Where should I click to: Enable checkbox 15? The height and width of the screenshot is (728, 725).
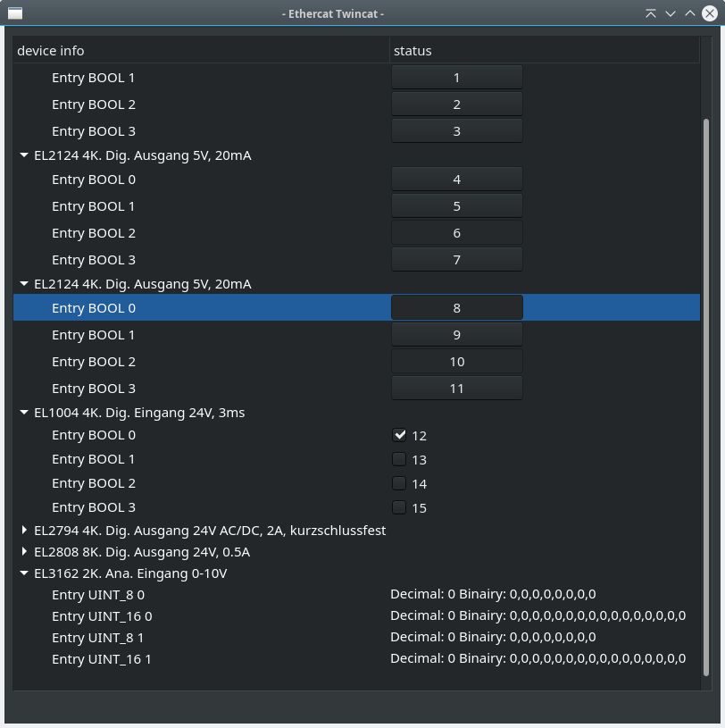click(399, 507)
